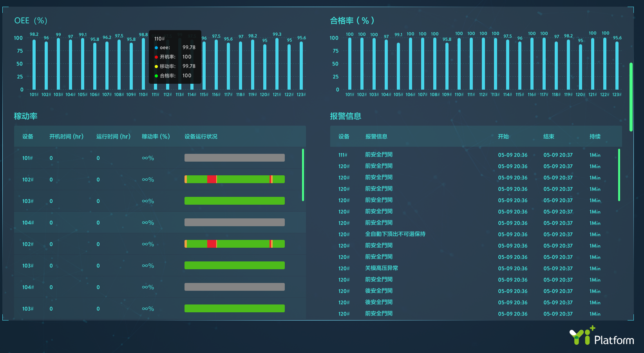Screen dimensions: 644x353
Task: Click the green 合格率 dot in the tooltip
Action: [156, 76]
